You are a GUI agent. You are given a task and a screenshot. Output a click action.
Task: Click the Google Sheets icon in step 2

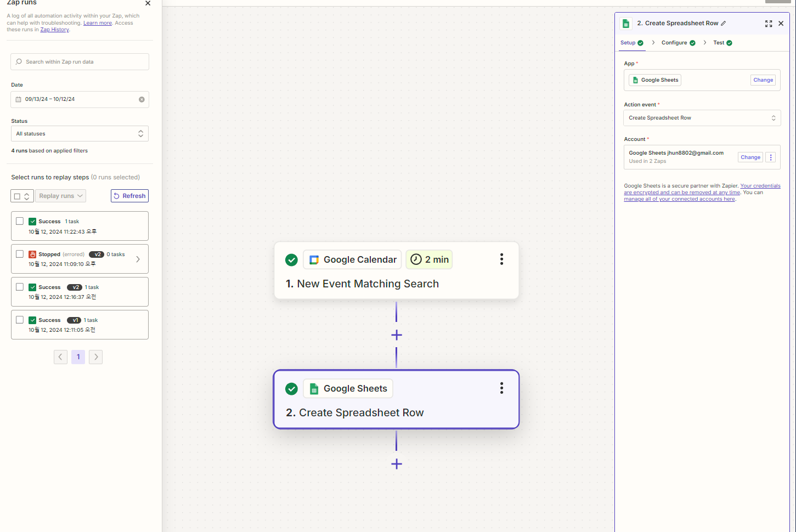click(314, 389)
